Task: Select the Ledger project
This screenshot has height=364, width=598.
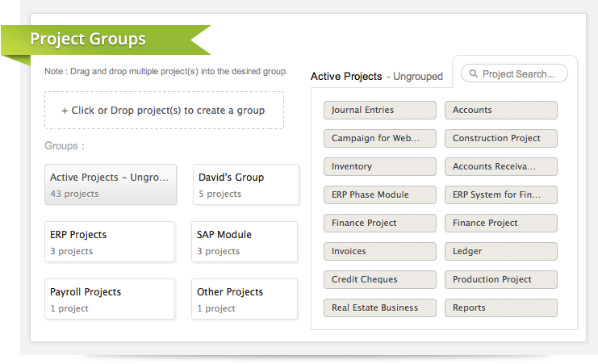Action: [x=500, y=251]
